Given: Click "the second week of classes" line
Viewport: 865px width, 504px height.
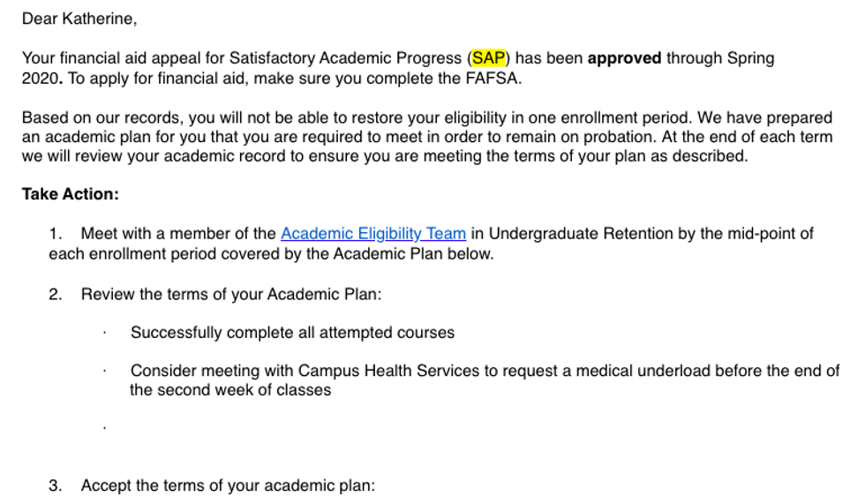Looking at the screenshot, I should [230, 390].
